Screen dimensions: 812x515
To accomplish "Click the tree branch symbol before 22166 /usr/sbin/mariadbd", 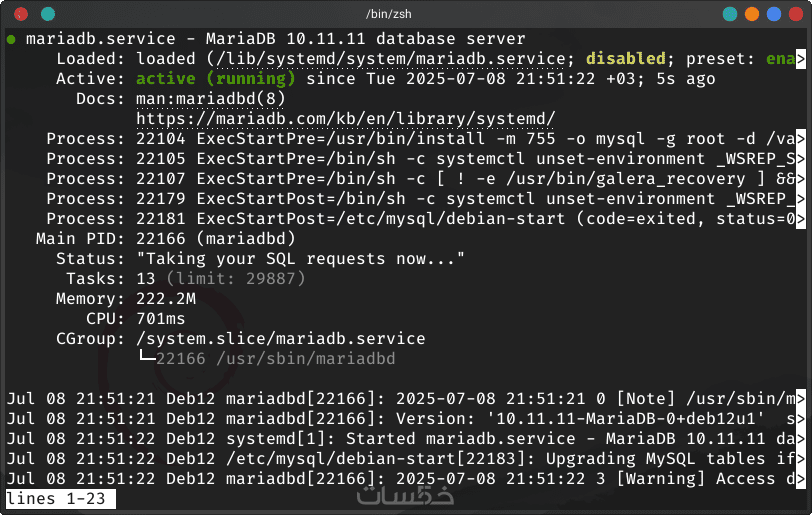I will [145, 359].
